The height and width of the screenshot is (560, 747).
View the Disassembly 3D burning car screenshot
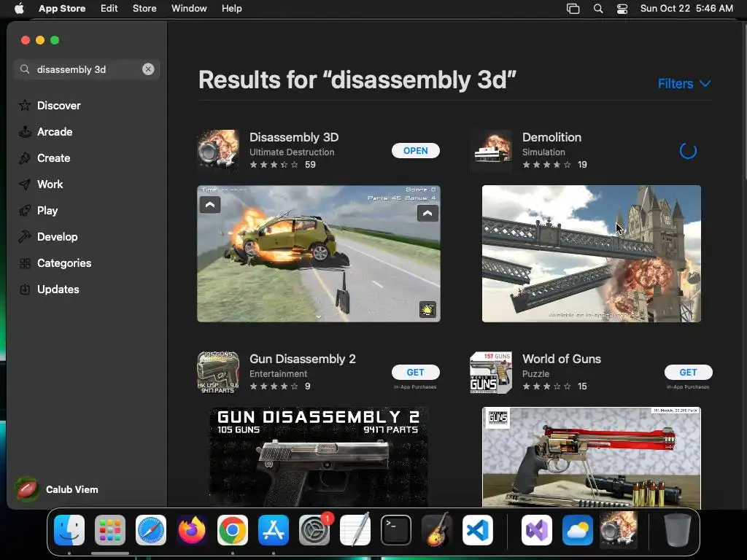[x=319, y=253]
